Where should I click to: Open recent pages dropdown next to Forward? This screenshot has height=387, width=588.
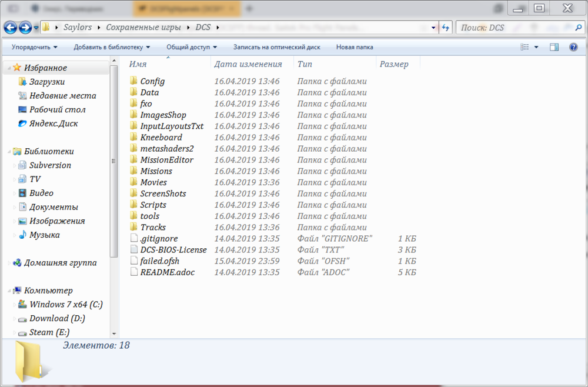click(x=36, y=28)
